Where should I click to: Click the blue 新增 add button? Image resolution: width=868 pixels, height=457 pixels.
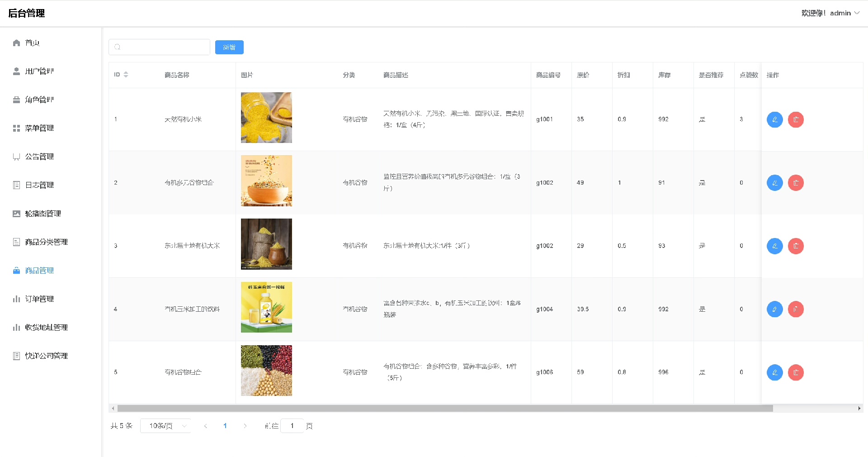[229, 48]
